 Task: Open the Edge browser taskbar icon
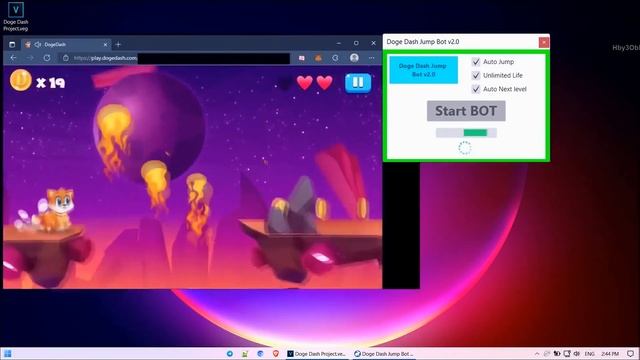pyautogui.click(x=260, y=354)
